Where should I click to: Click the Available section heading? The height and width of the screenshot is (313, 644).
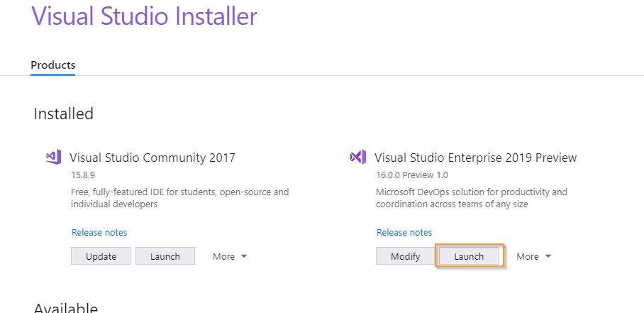coord(66,308)
